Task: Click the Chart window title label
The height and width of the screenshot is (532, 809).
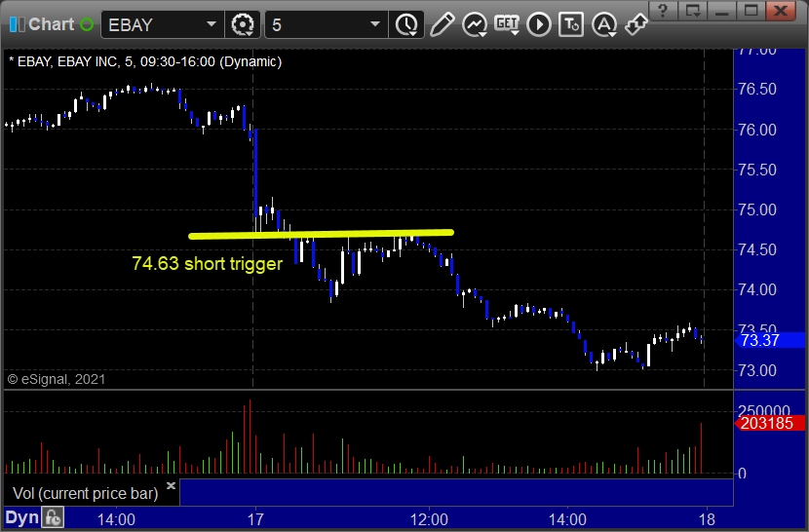Action: point(51,24)
